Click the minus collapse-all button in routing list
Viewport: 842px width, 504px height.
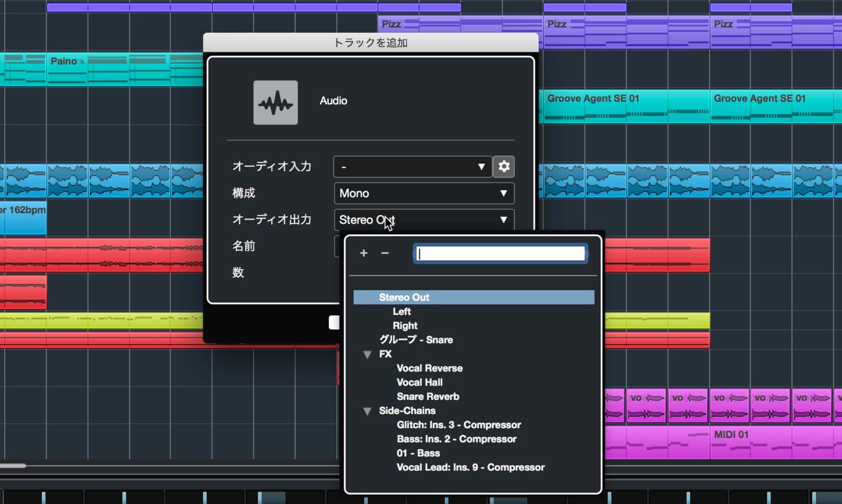click(385, 253)
